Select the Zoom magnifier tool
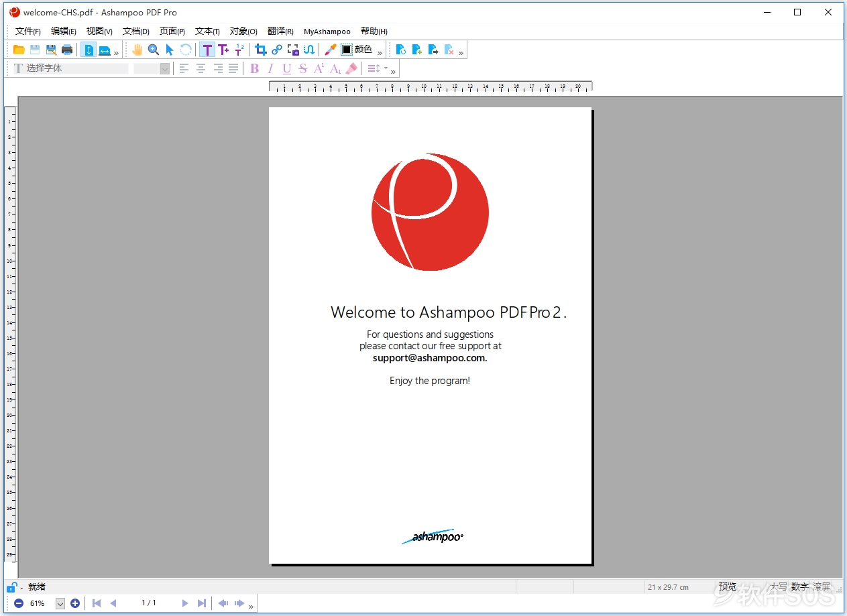This screenshot has height=616, width=847. coord(154,50)
